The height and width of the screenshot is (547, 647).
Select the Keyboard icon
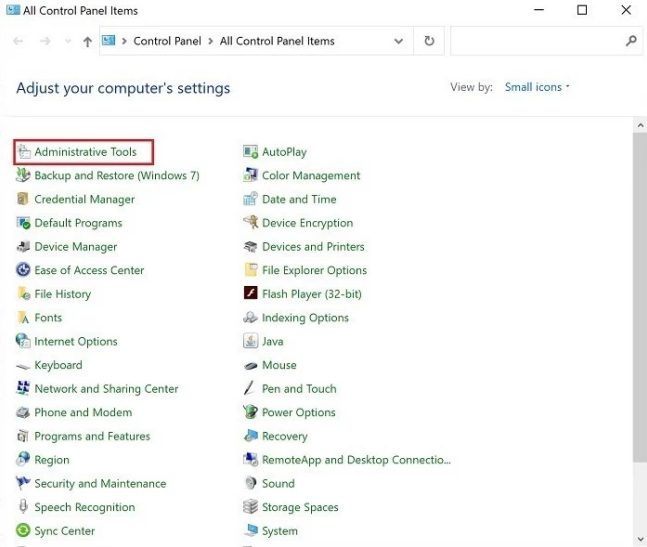pos(23,366)
